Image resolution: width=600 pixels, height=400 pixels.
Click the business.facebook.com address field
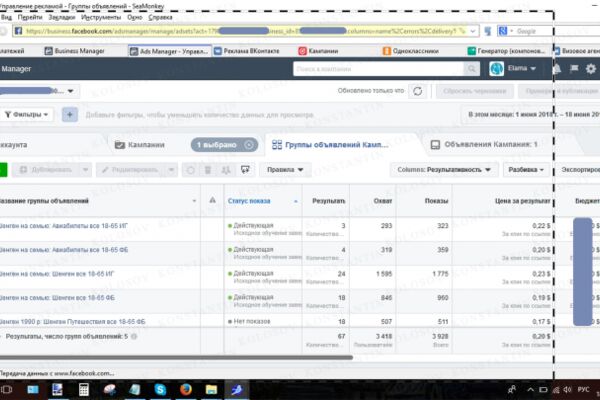pos(245,31)
